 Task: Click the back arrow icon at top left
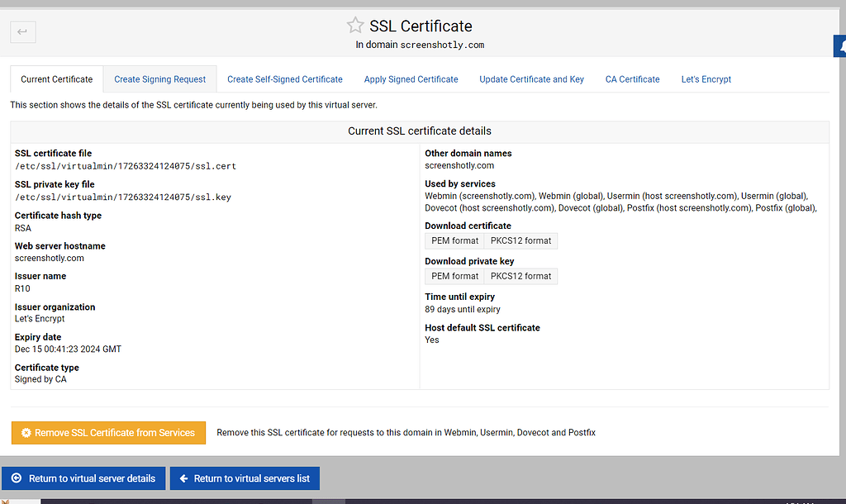[22, 31]
